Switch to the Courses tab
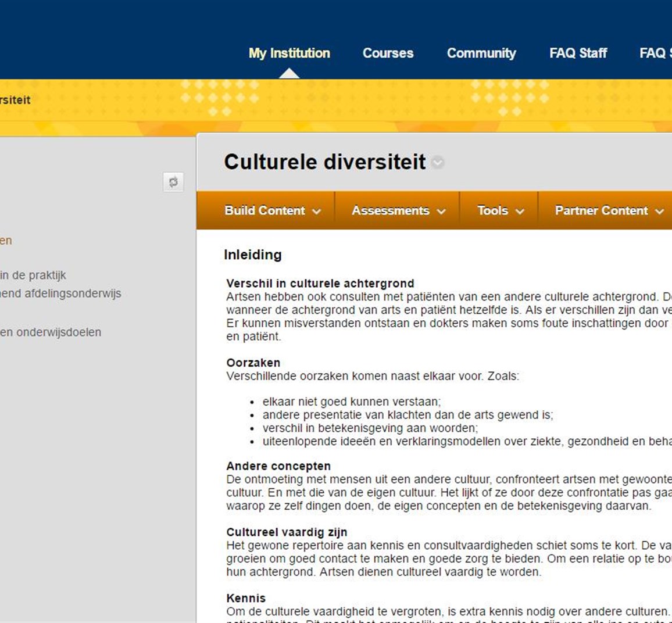672x623 pixels. pos(388,53)
